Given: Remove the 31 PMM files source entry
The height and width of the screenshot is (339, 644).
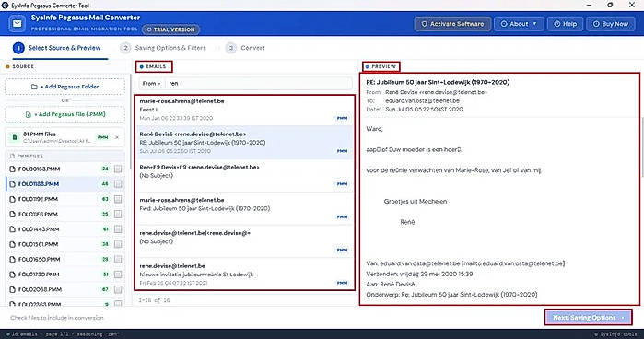Looking at the screenshot, I should (x=117, y=137).
